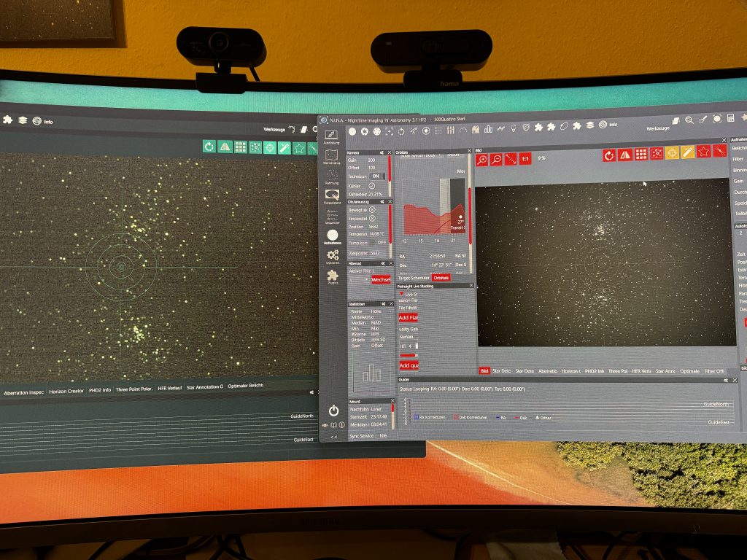Toggle the Kühler checkmark in Kamera panel
Image resolution: width=747 pixels, height=560 pixels.
(372, 186)
